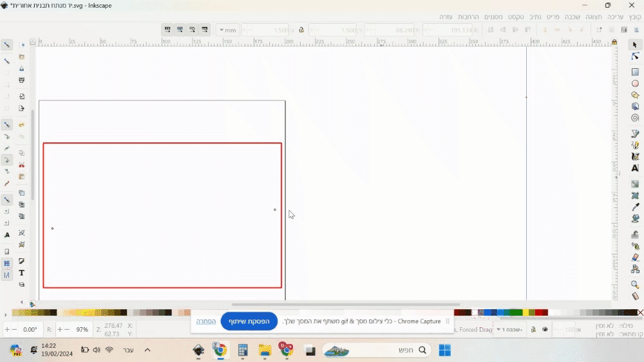Select the Zoom magnifier tool
The height and width of the screenshot is (362, 644).
coord(635,284)
